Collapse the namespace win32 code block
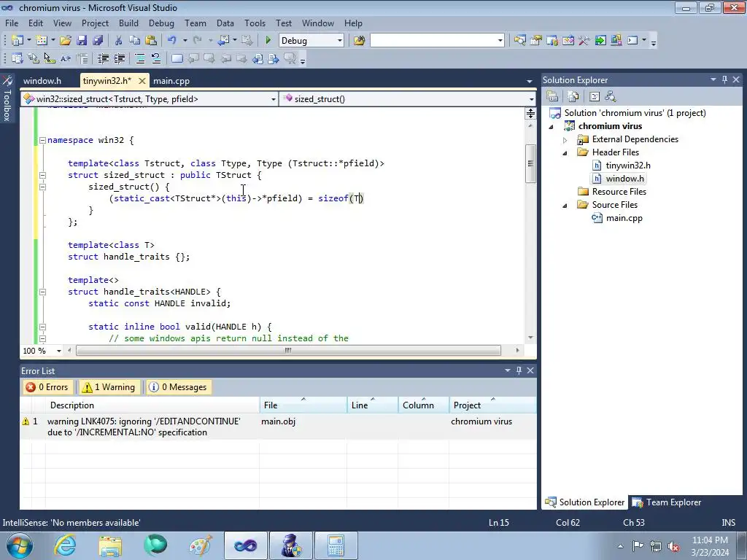Viewport: 747px width, 560px height. click(42, 140)
